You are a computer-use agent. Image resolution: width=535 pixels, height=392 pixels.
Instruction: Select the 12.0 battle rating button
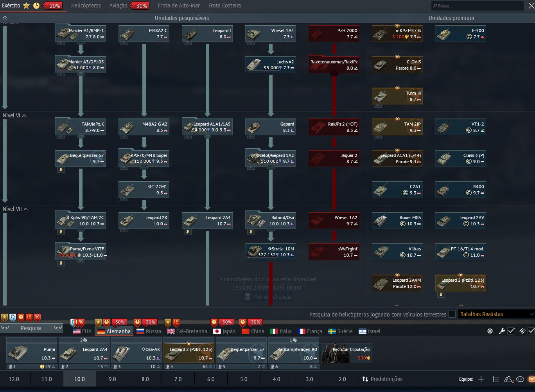click(14, 379)
